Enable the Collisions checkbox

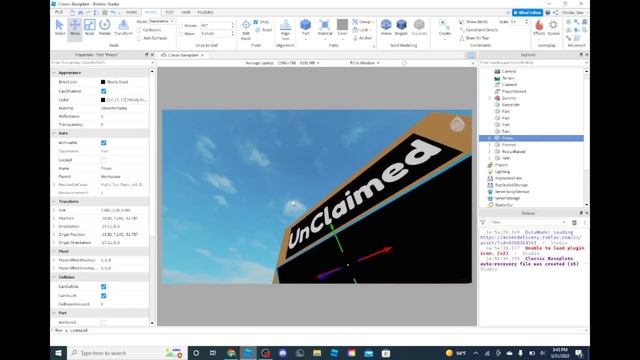139,30
